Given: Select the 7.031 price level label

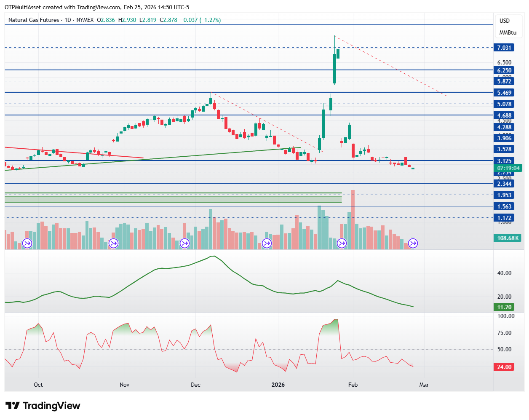Looking at the screenshot, I should pos(504,48).
